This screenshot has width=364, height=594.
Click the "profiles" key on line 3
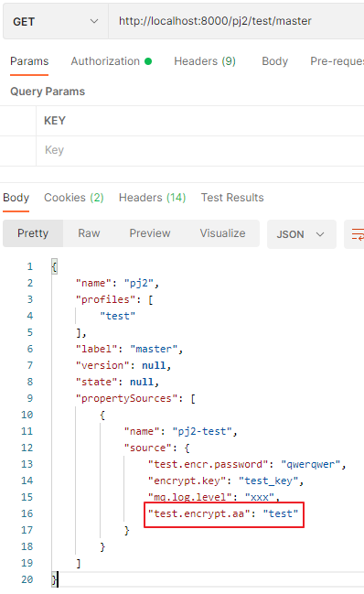105,299
